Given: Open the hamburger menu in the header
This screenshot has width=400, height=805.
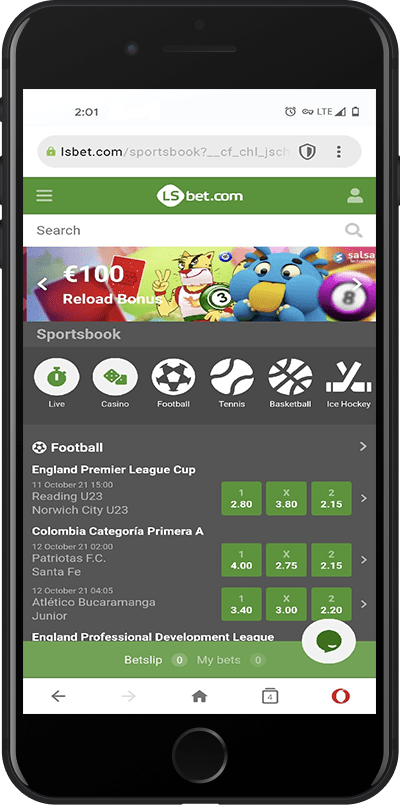Looking at the screenshot, I should coord(44,196).
